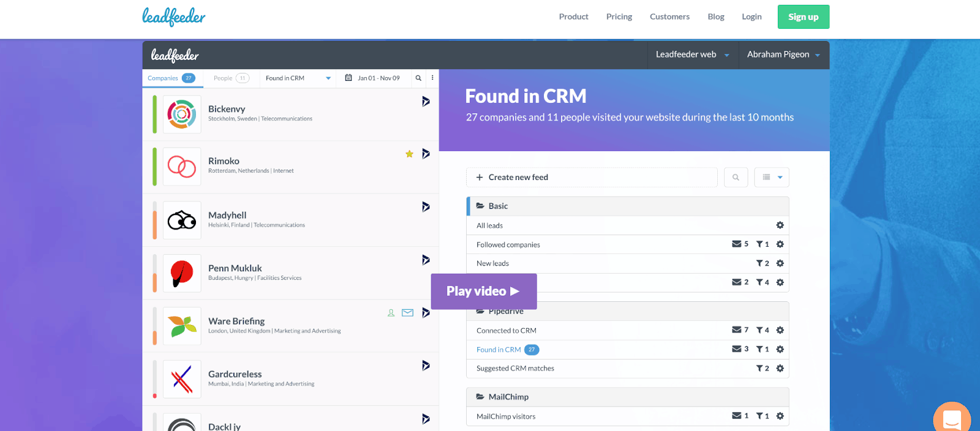Click the CRM icon on Penn Mukluk row
Image resolution: width=980 pixels, height=431 pixels.
[426, 260]
